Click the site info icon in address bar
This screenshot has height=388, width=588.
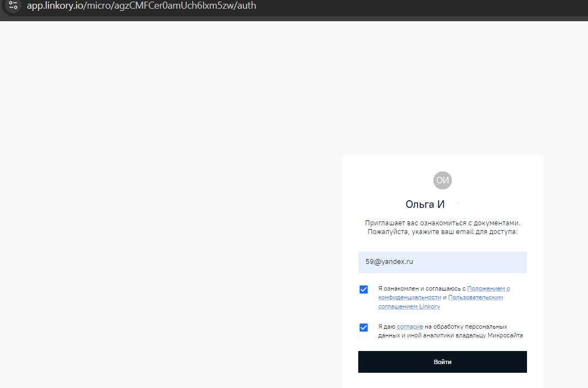[14, 6]
